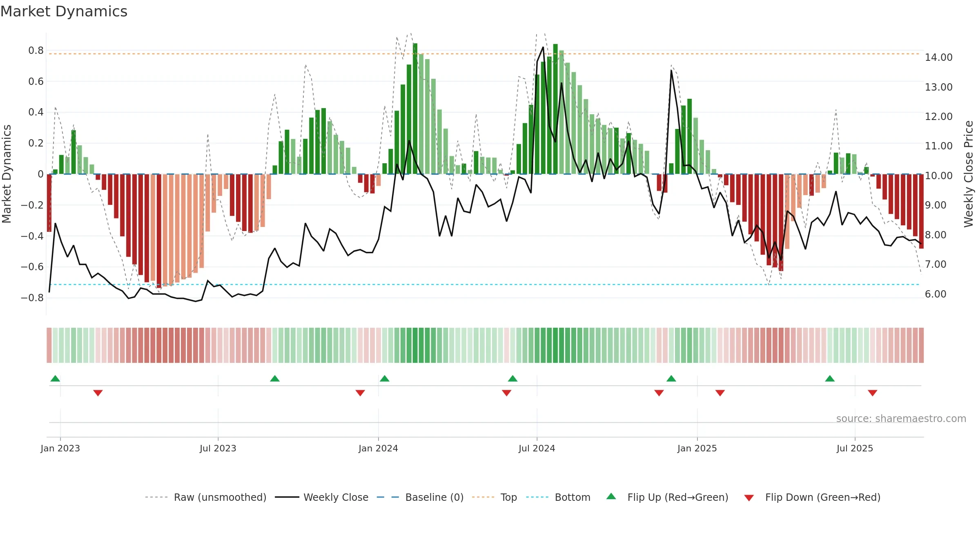The height and width of the screenshot is (551, 980).
Task: Click the 'Jul 2025' x-axis label
Action: [x=855, y=448]
